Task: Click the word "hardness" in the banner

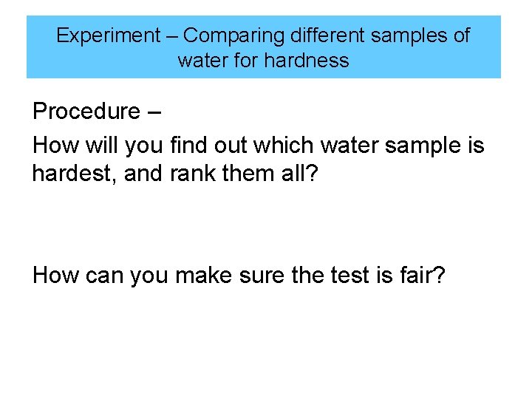Action: (x=307, y=61)
